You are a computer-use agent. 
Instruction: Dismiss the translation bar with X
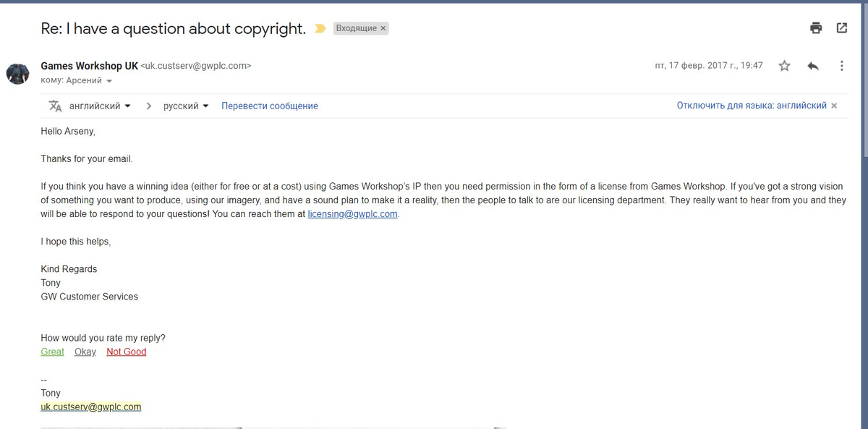click(x=834, y=106)
